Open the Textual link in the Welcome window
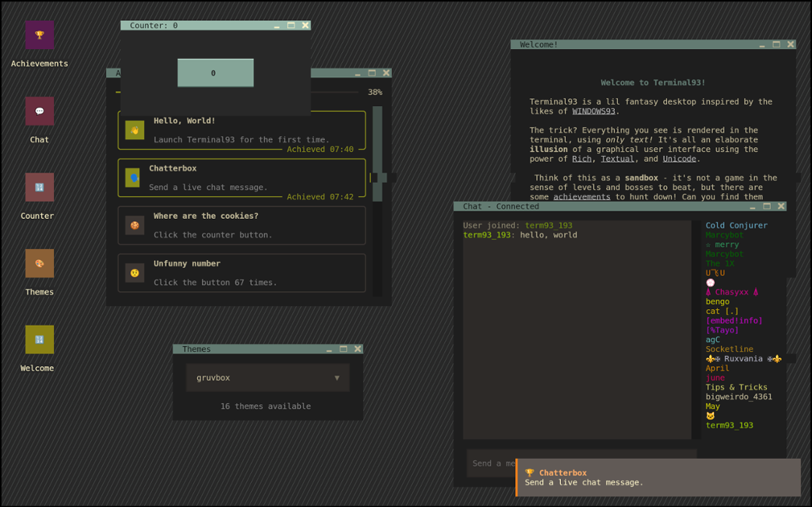This screenshot has height=507, width=812. (617, 158)
